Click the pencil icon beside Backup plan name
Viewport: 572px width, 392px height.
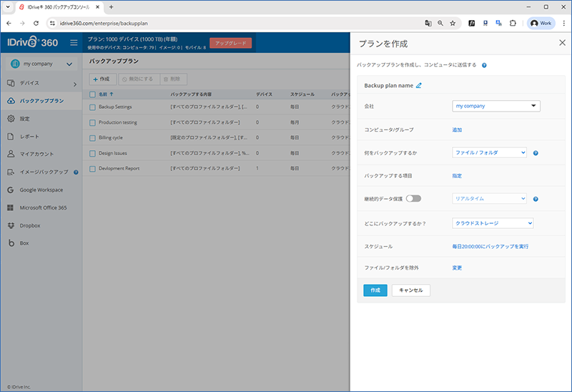[x=419, y=86]
